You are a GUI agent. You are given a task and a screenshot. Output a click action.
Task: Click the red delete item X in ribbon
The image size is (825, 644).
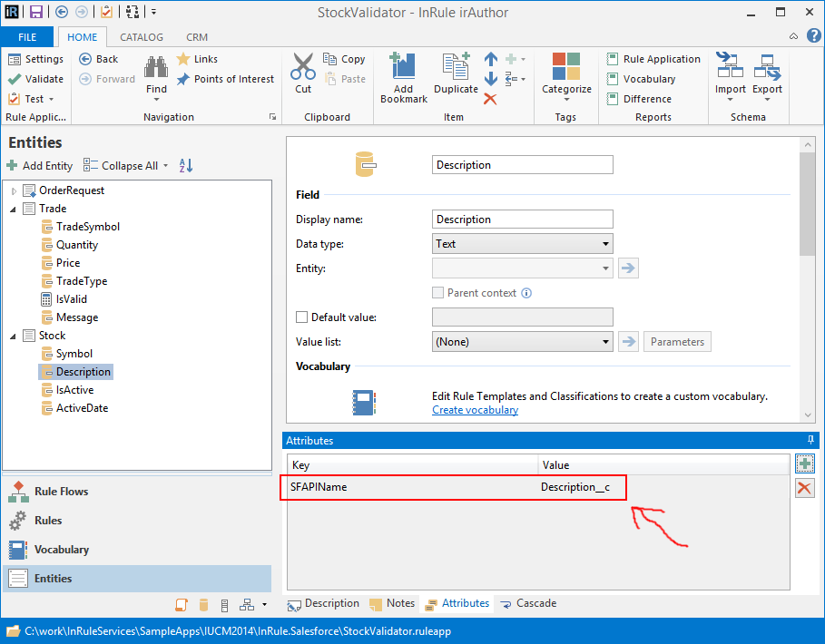click(491, 99)
